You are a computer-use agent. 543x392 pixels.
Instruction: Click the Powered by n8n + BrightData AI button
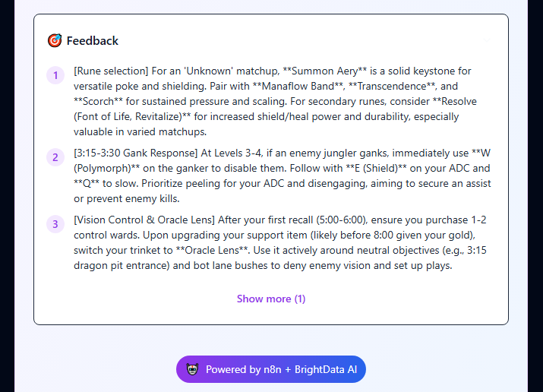[271, 369]
